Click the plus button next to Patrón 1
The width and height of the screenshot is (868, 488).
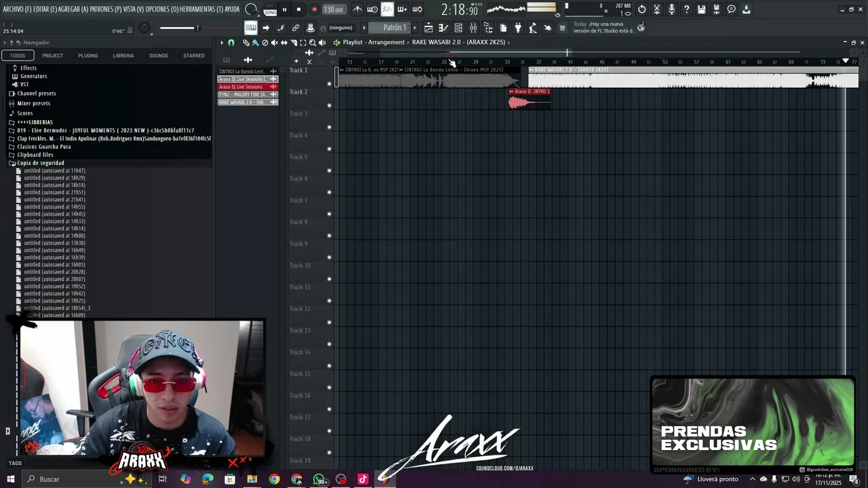click(415, 28)
